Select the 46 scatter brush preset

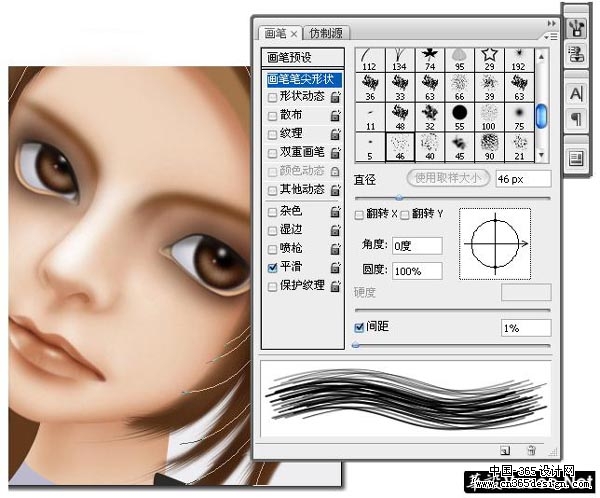[399, 147]
